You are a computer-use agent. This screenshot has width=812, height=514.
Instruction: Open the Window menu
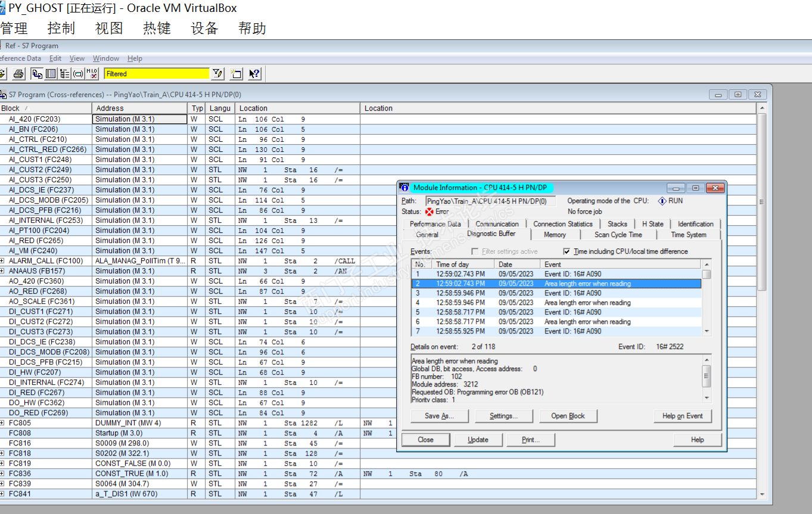(x=106, y=58)
